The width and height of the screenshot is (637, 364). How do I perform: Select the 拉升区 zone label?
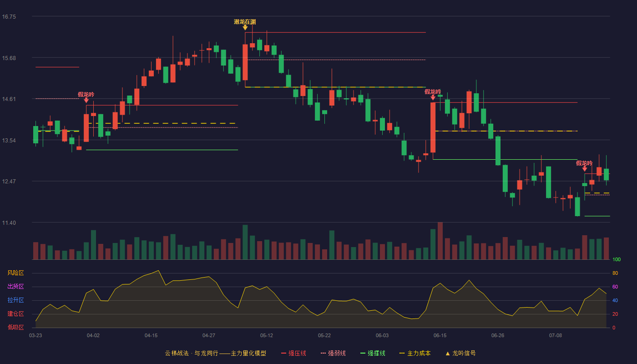pyautogui.click(x=15, y=300)
